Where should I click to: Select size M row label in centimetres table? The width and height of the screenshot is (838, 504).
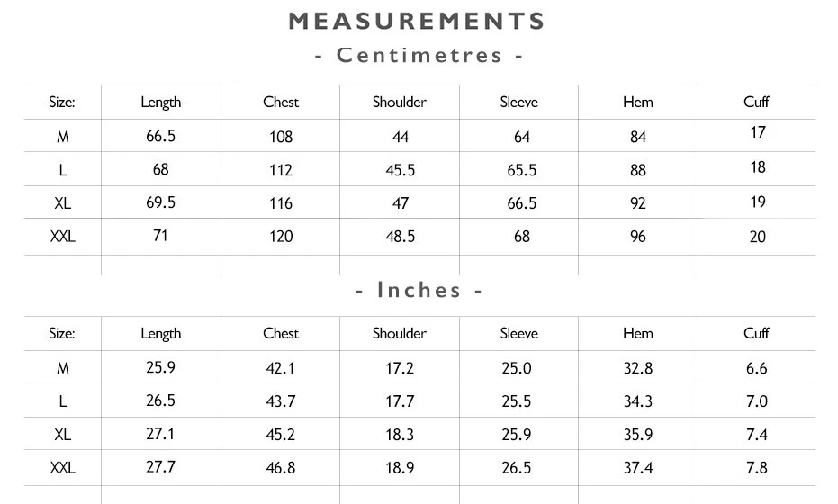[x=62, y=137]
